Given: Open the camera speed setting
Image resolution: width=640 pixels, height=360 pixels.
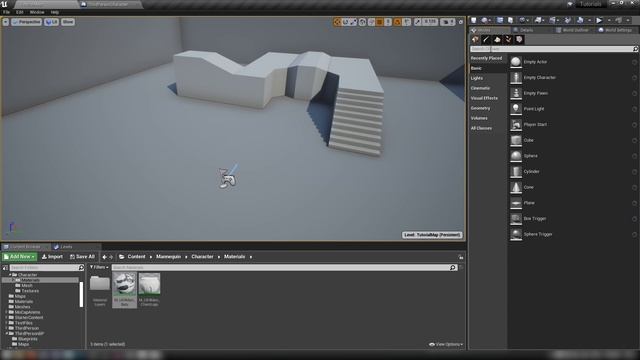Looking at the screenshot, I should click(x=448, y=22).
